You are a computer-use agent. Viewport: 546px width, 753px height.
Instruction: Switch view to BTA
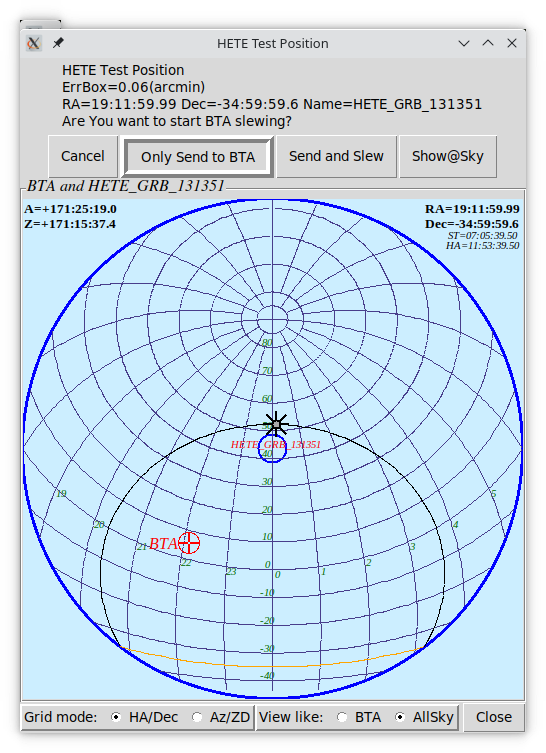pyautogui.click(x=342, y=717)
